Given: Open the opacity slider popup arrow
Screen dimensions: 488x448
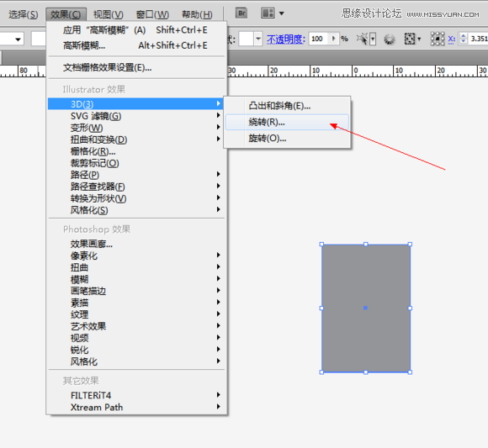Looking at the screenshot, I should (334, 39).
